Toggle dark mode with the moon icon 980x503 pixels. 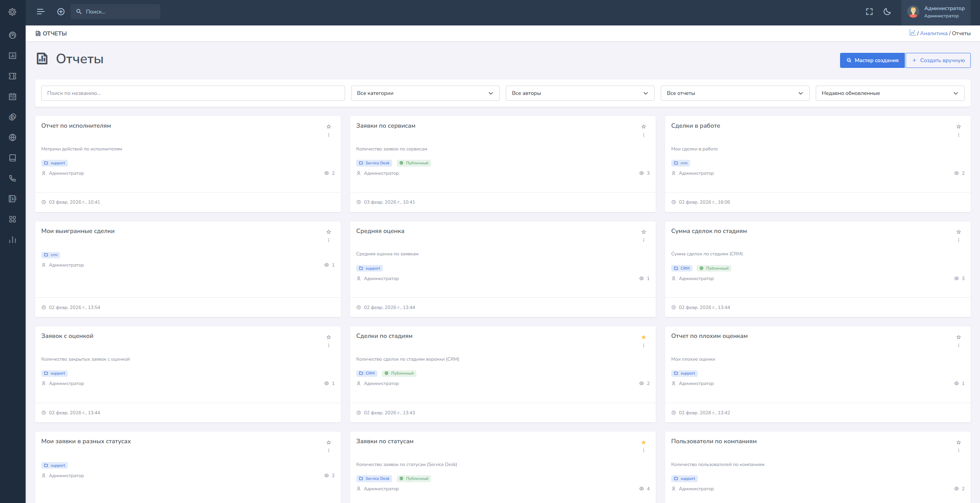[x=887, y=12]
